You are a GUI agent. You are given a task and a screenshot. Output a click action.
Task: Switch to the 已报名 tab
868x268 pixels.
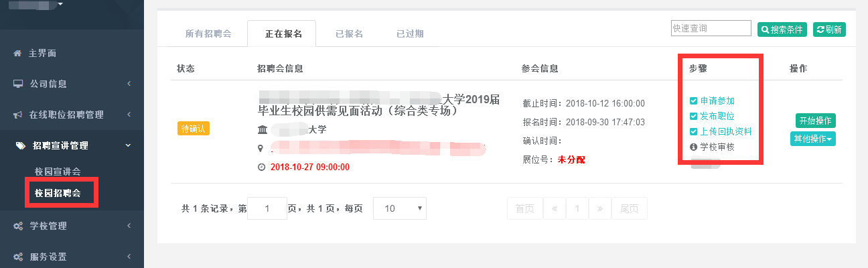(x=349, y=33)
